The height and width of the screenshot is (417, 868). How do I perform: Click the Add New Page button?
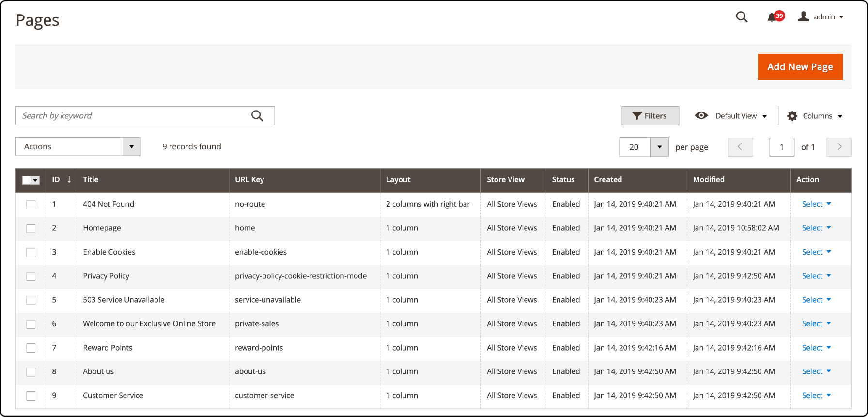pos(800,67)
